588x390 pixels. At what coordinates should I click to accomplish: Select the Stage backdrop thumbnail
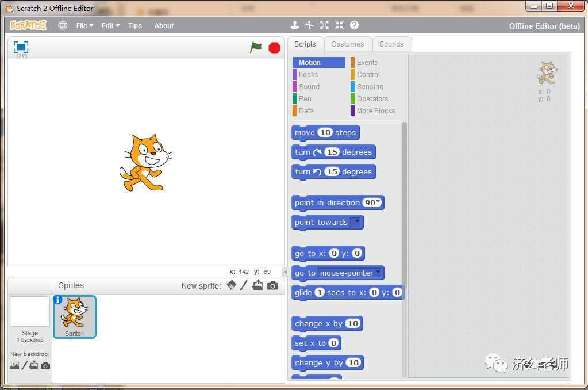pos(30,312)
